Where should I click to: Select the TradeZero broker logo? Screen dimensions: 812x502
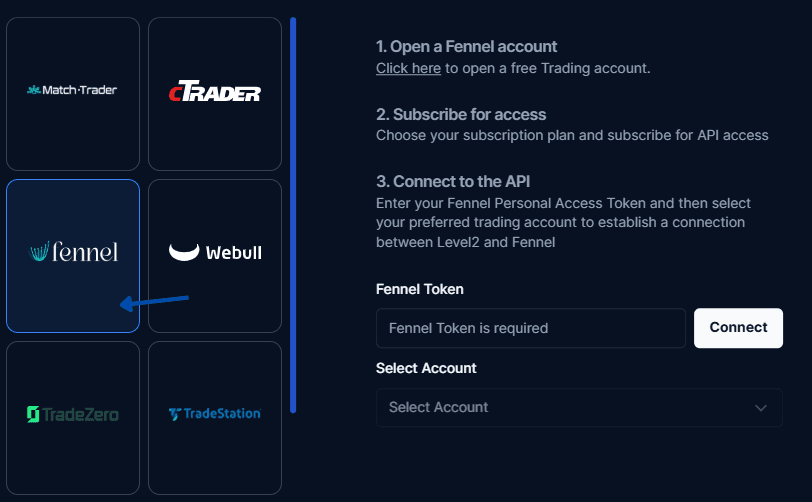(73, 414)
